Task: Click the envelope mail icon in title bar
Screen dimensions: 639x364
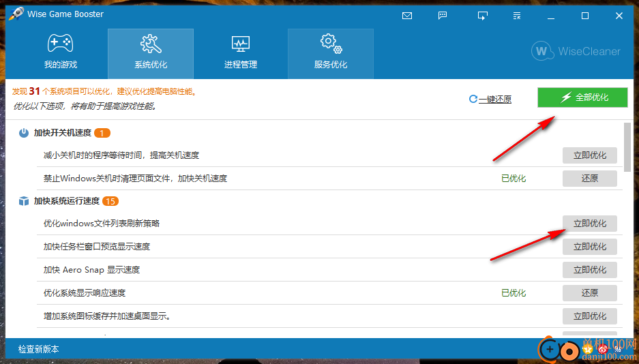Action: click(x=406, y=16)
